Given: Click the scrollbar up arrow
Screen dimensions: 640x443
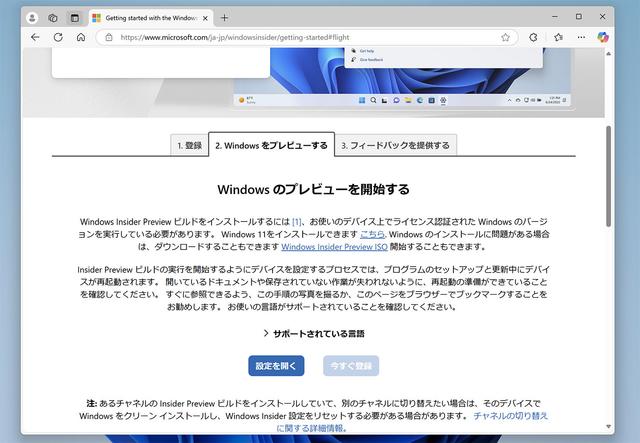Looking at the screenshot, I should [x=608, y=53].
